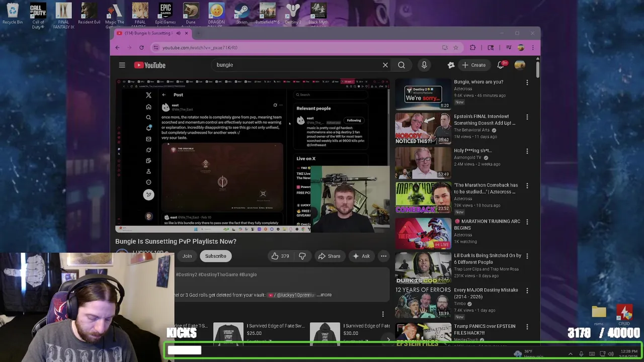Open the taskbar clock showing 12:28 PM
This screenshot has width=644, height=362.
coord(628,354)
